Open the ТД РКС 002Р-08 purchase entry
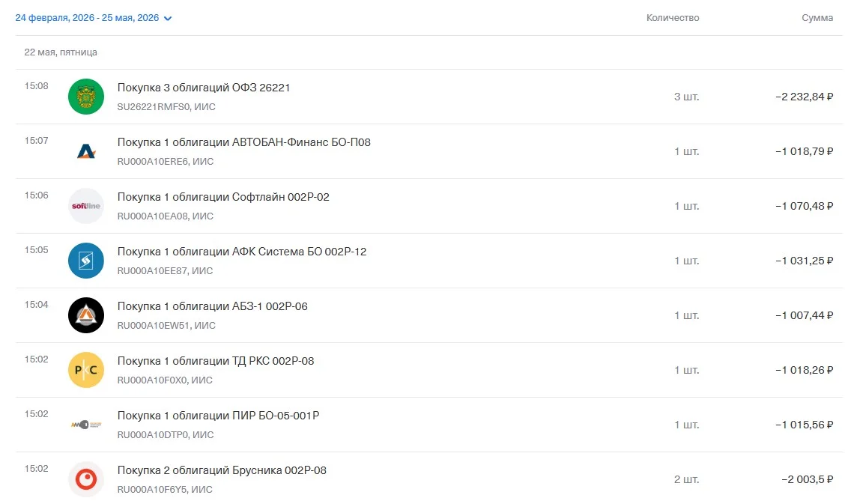The width and height of the screenshot is (845, 504). coord(429,370)
